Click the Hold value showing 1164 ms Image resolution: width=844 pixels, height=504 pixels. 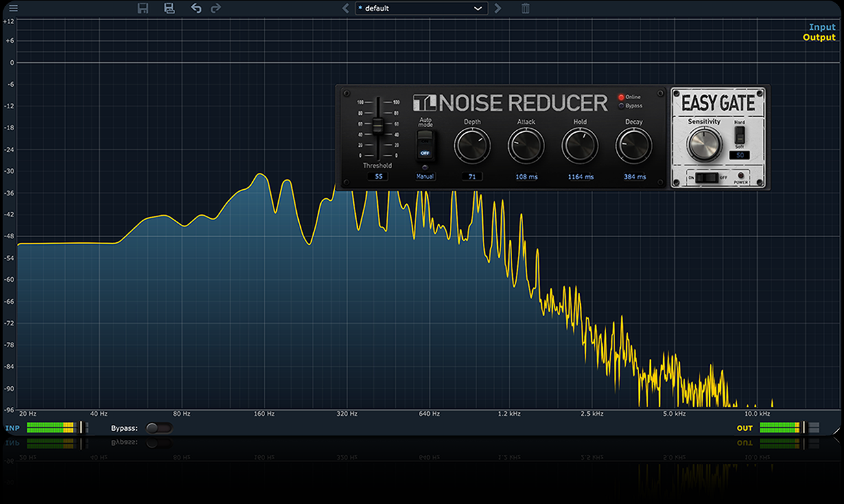point(580,176)
